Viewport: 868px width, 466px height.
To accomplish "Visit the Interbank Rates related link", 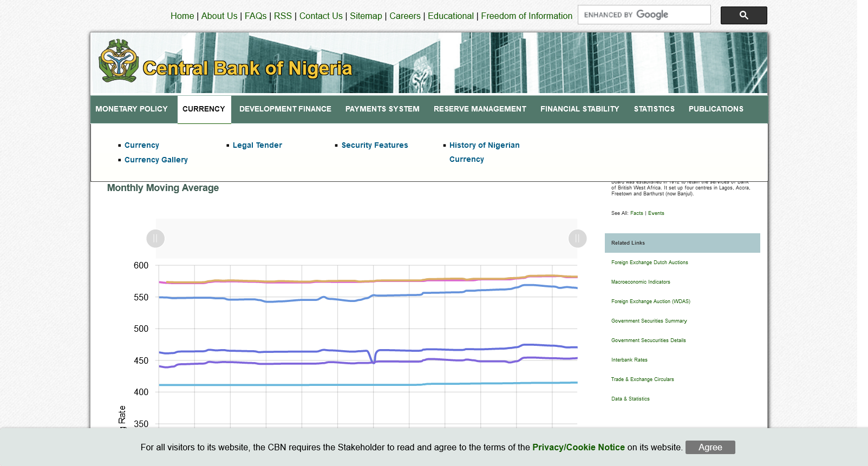I will tap(629, 360).
